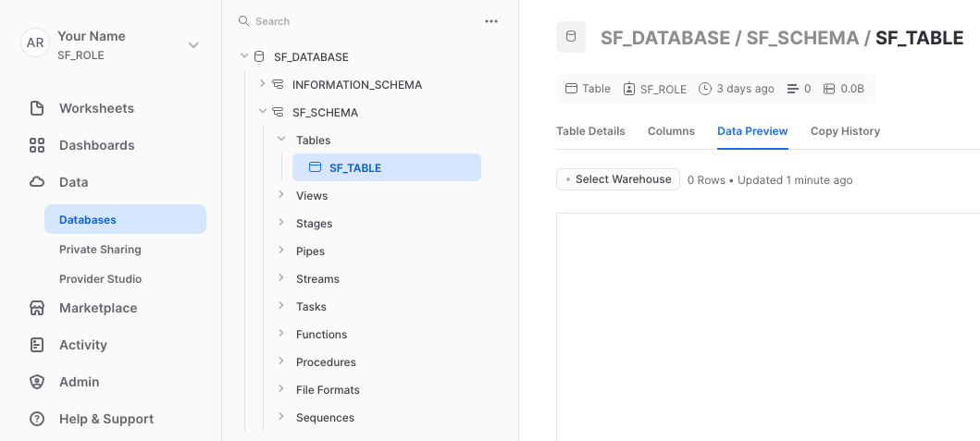Expand the Procedures folder
Screen dimensions: 980x441
pos(281,361)
